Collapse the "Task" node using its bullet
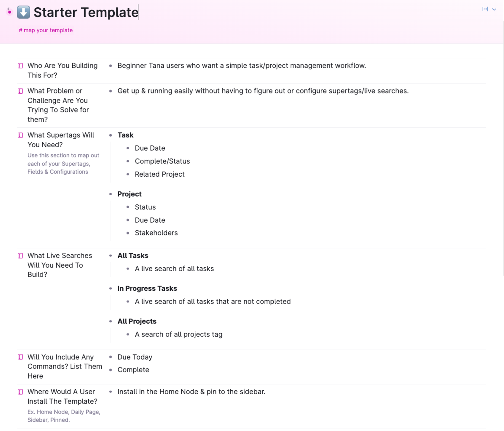504x431 pixels. point(111,135)
